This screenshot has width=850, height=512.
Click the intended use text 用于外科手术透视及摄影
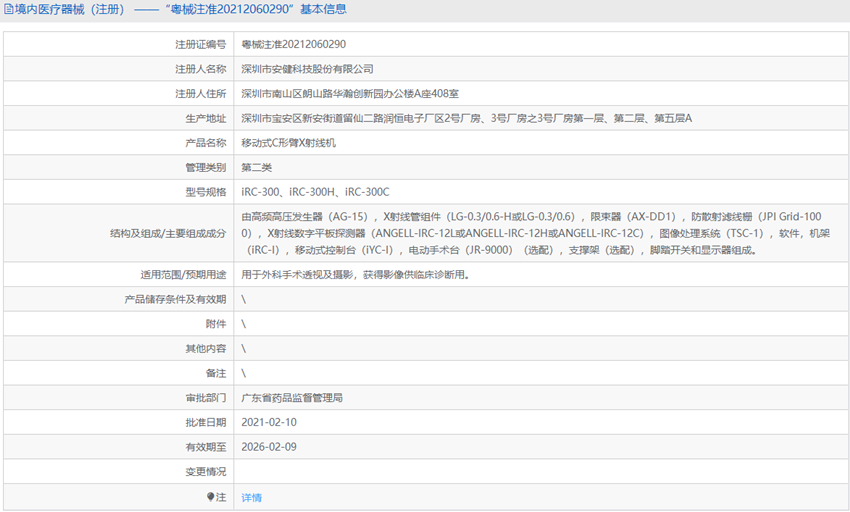[x=355, y=274]
